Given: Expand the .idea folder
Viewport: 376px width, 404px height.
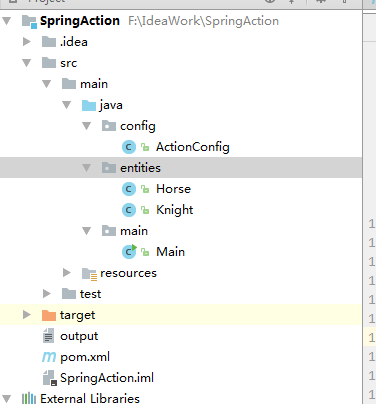Looking at the screenshot, I should 27,42.
